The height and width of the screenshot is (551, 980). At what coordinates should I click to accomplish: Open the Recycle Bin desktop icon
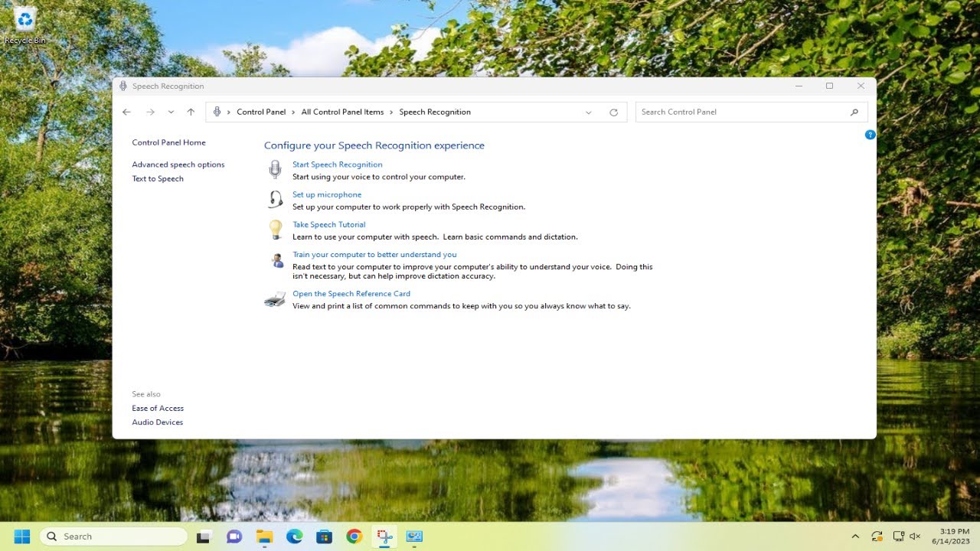pos(25,25)
